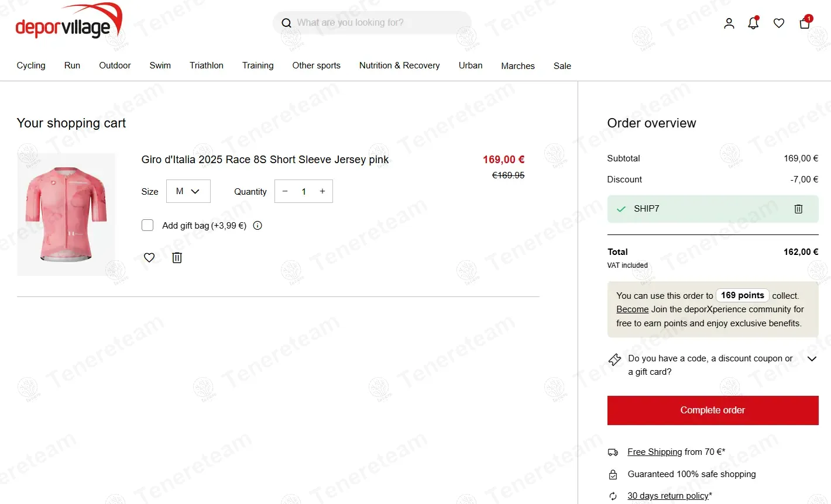Click SHIP7 coupon code text
The image size is (831, 504).
click(647, 209)
